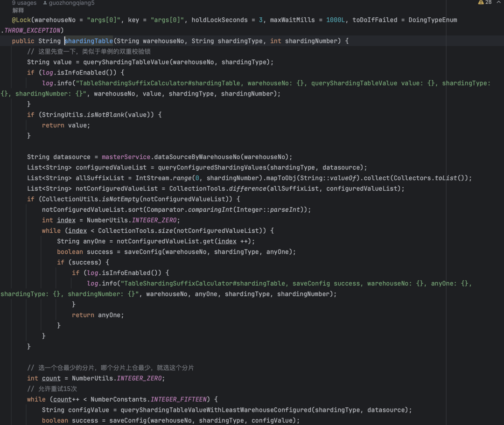
Task: Click the isNotBlank method call
Action: coord(105,115)
